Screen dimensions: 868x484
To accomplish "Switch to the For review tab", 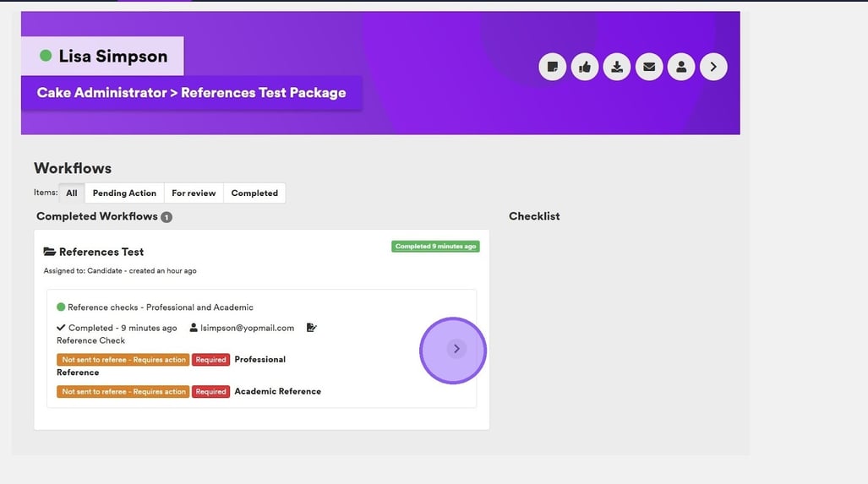I will click(x=194, y=193).
